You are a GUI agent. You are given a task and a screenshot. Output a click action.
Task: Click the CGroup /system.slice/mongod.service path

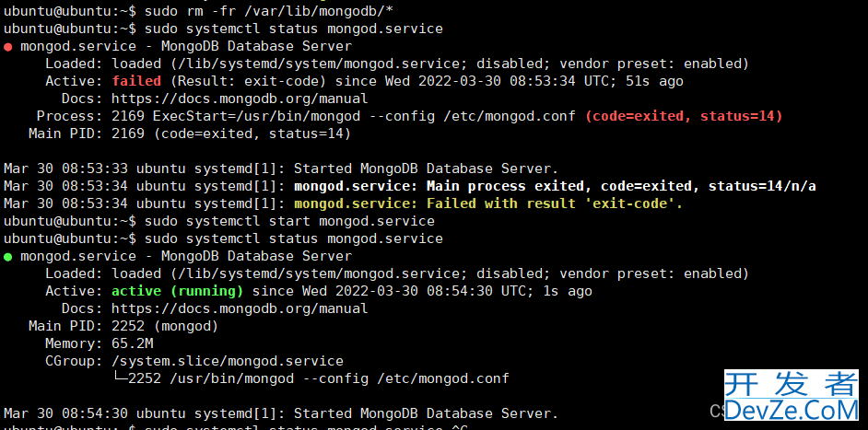[x=228, y=361]
